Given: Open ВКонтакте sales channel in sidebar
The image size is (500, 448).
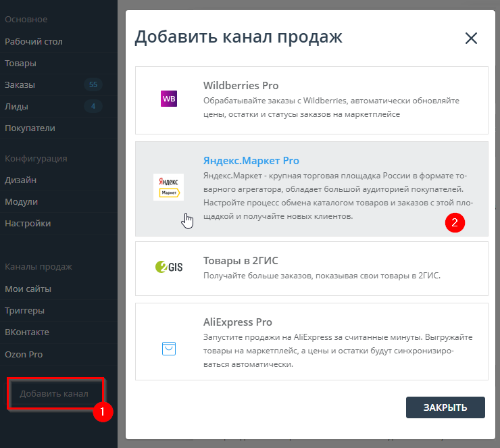Looking at the screenshot, I should tap(27, 332).
